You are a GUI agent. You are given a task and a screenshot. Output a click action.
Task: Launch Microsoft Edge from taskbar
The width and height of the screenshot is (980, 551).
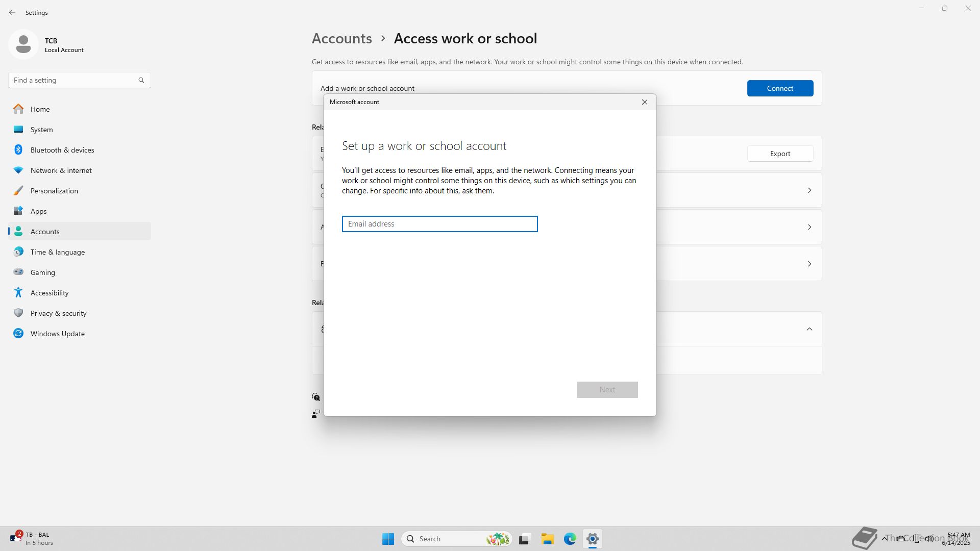pyautogui.click(x=570, y=539)
